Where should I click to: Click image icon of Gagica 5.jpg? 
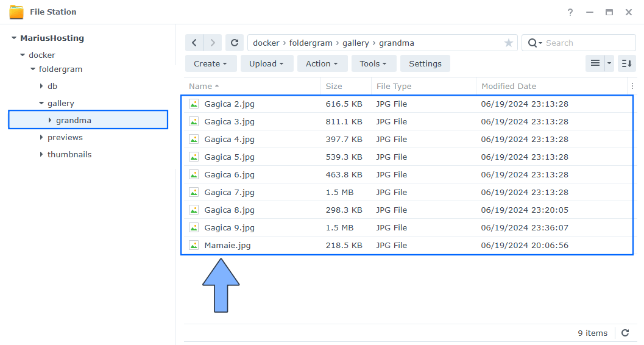point(194,157)
